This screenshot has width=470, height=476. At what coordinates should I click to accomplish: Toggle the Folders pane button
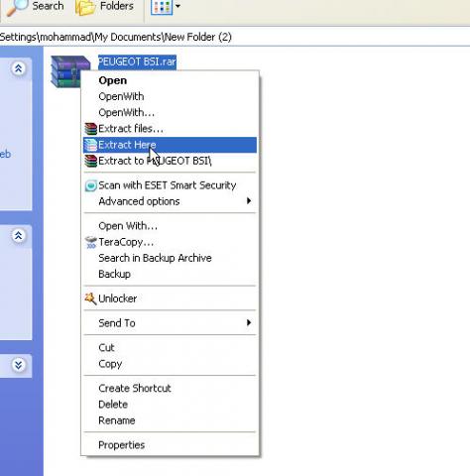pyautogui.click(x=104, y=7)
